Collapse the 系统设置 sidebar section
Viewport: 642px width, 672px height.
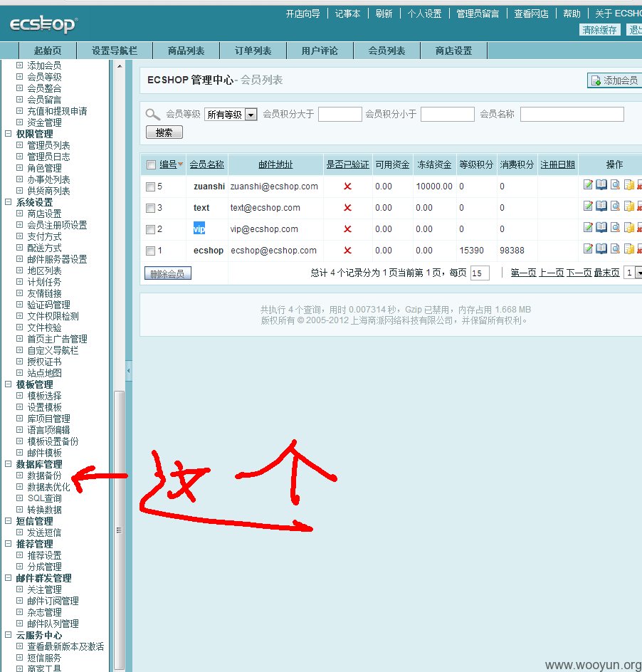click(x=8, y=202)
